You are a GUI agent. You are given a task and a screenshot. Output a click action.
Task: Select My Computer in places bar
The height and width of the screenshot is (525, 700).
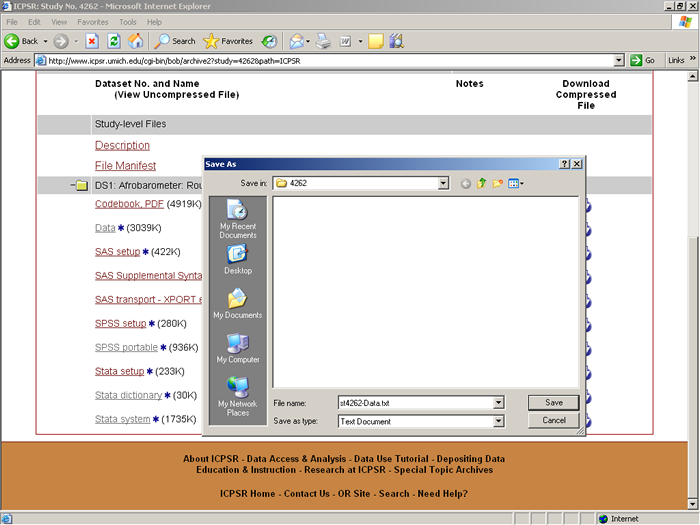[238, 348]
